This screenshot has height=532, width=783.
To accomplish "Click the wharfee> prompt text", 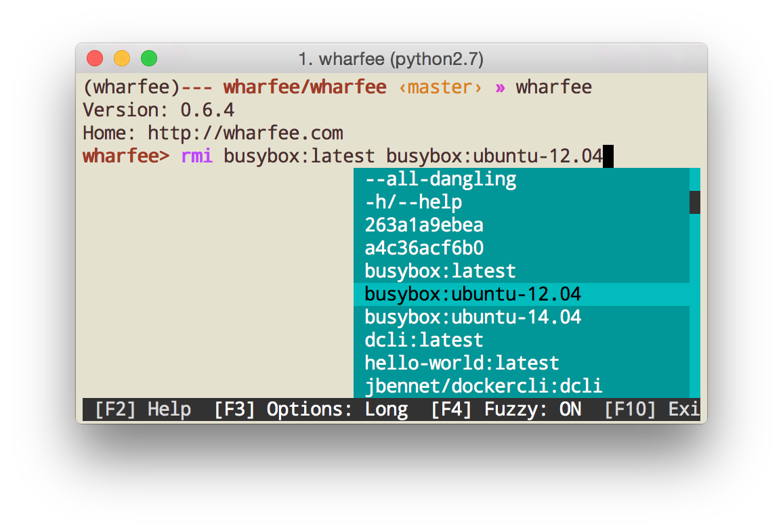I will coord(127,156).
